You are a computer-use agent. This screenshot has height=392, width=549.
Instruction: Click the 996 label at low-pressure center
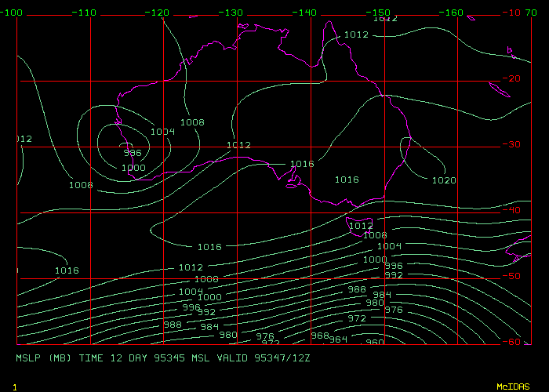133,154
